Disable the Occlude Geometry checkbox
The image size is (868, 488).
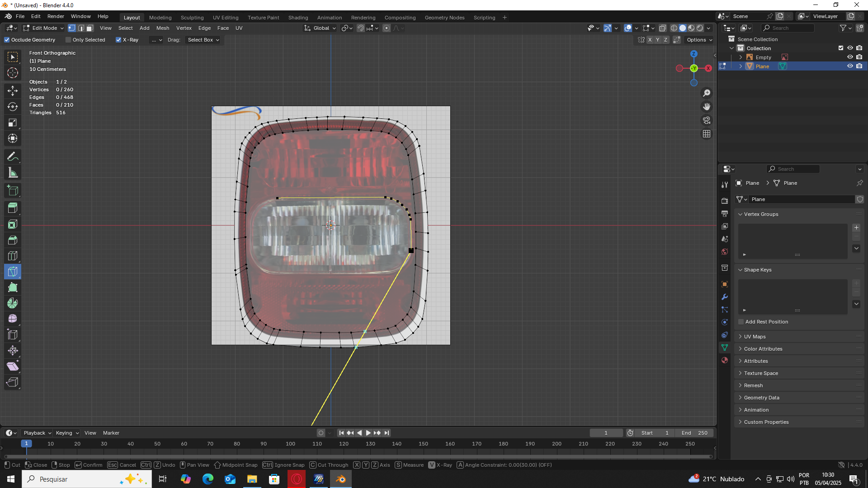pos(7,40)
